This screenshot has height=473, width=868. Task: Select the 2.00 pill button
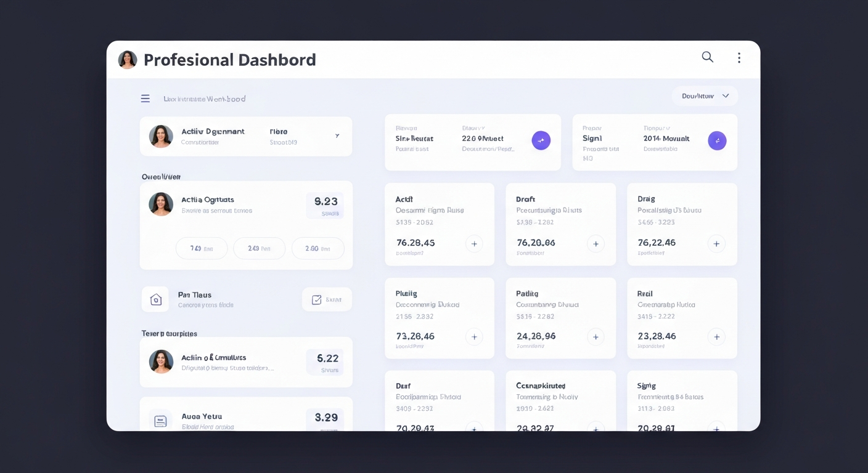[x=317, y=249]
